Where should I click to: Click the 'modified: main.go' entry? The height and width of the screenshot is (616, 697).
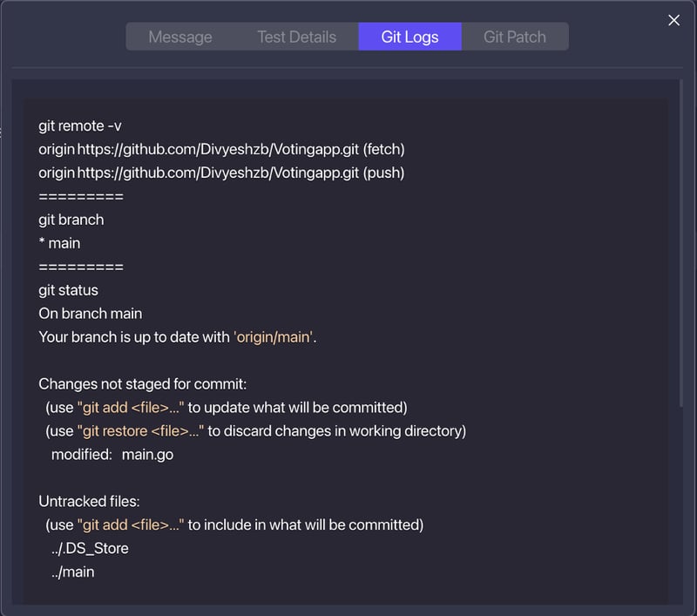pos(112,455)
